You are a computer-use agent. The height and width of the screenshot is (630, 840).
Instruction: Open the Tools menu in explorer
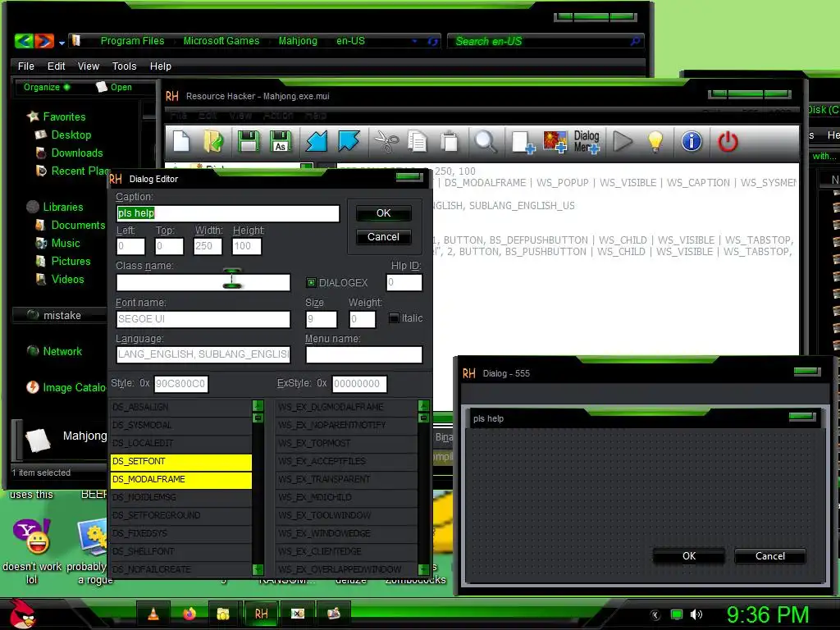click(125, 66)
